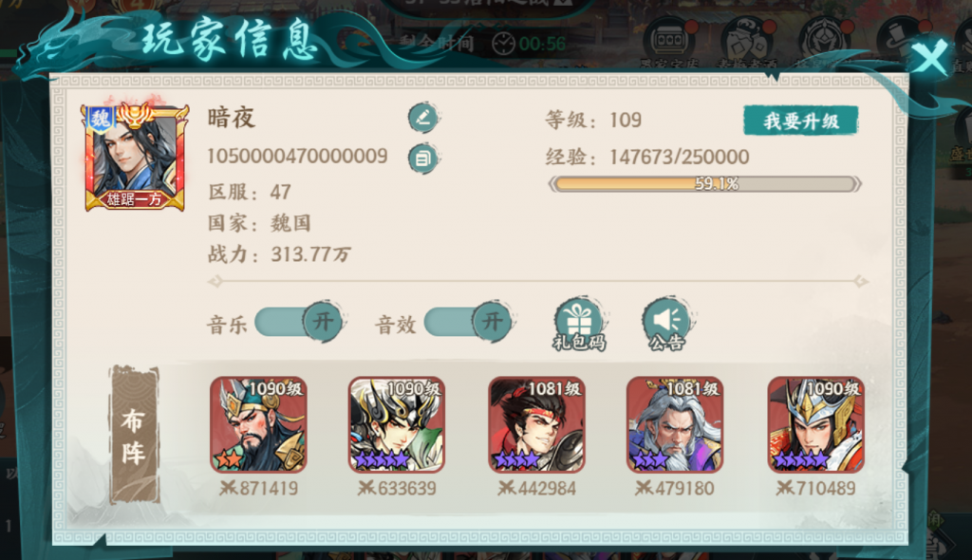Open the 布阵 formation tab
972x560 pixels.
coord(135,435)
